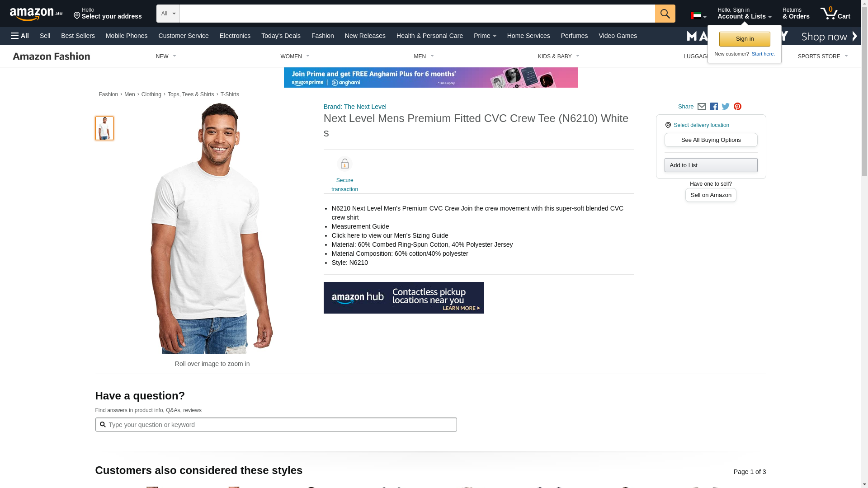Share product on Pinterest icon
The width and height of the screenshot is (868, 488).
(x=737, y=107)
